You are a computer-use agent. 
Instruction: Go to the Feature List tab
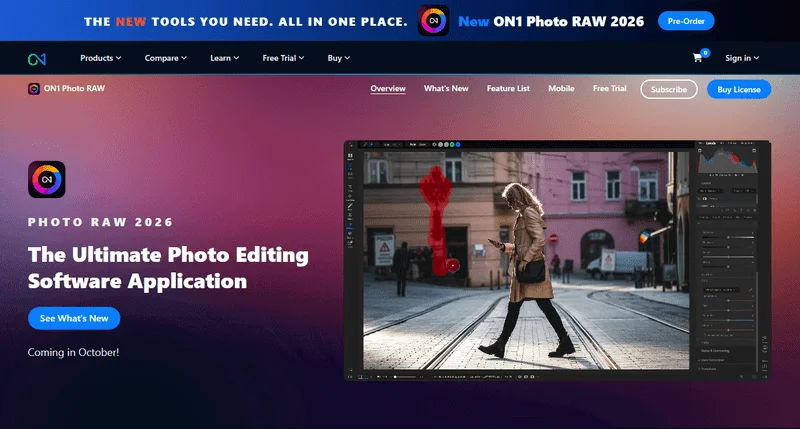[508, 89]
